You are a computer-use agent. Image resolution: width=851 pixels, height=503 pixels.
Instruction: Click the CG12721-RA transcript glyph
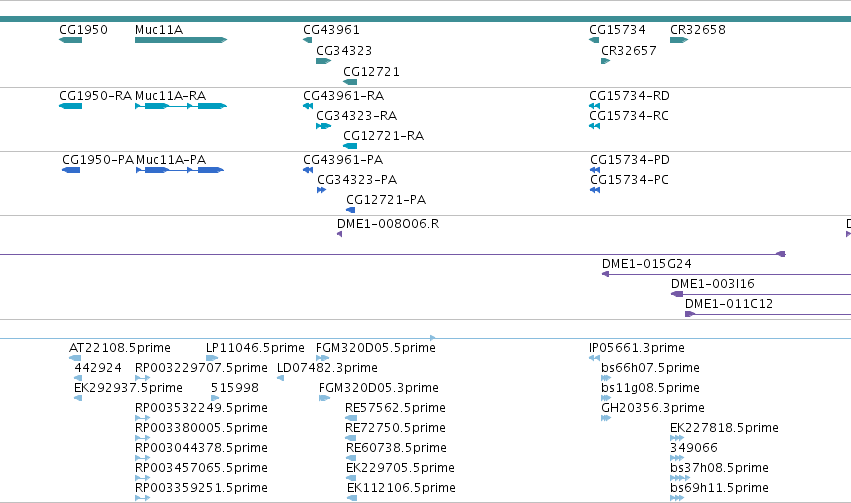point(350,146)
